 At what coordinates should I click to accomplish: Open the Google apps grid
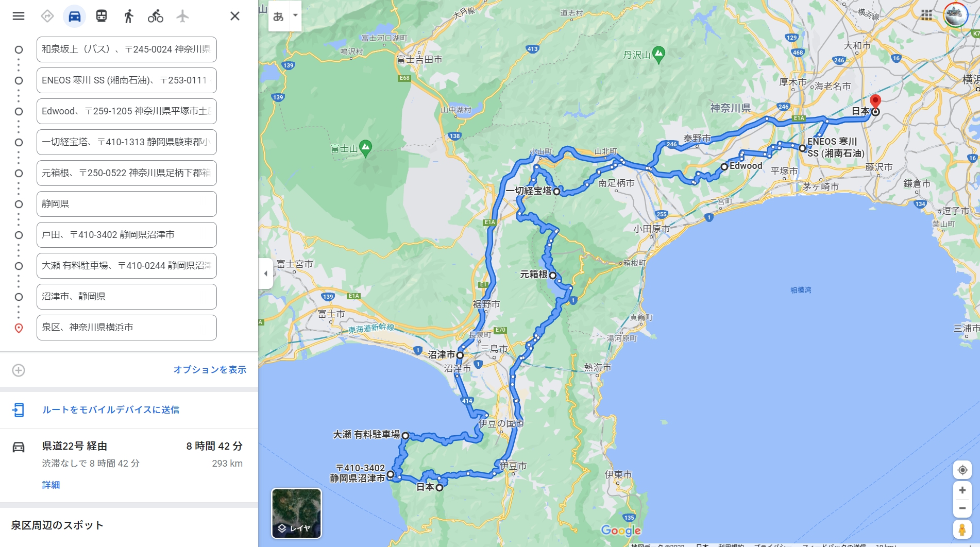pos(926,15)
